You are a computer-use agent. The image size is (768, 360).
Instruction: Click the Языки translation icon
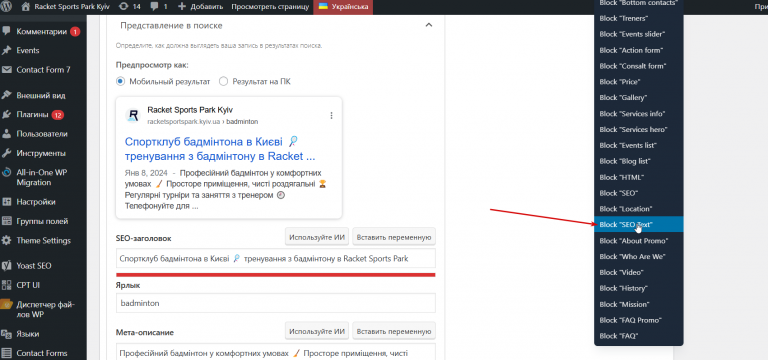click(x=7, y=334)
